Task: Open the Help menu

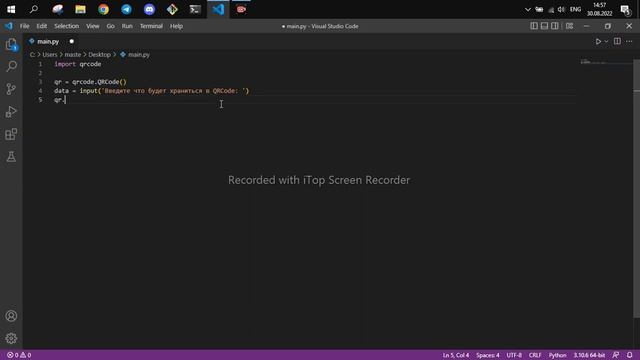Action: 176,26
